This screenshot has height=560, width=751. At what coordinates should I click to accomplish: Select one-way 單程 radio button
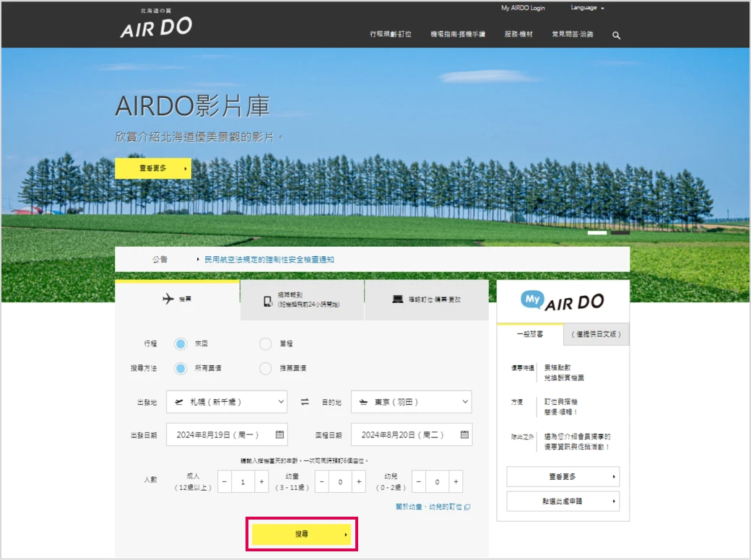(x=265, y=344)
